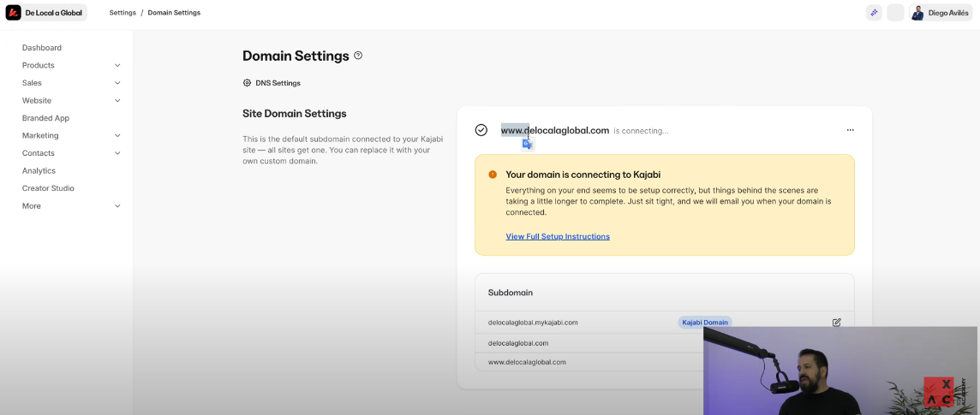
Task: Open the Diego Avilés profile menu
Action: 941,13
